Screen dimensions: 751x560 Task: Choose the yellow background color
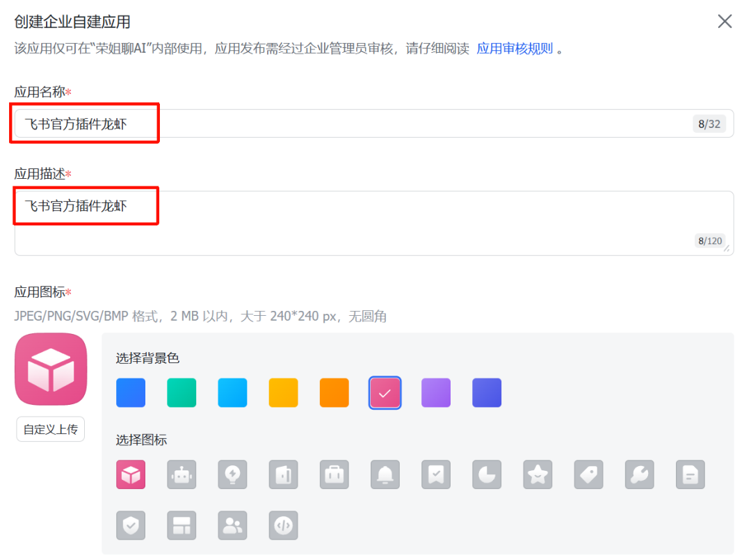point(284,393)
